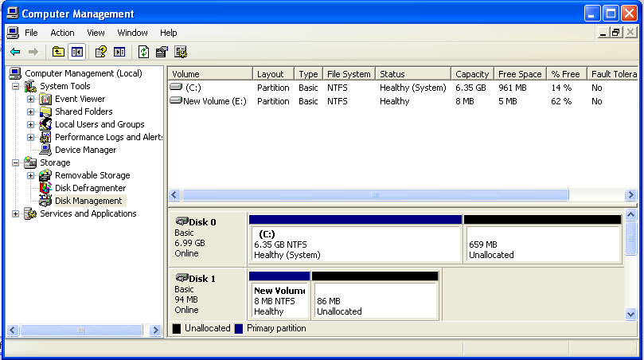Viewport: 644px width, 360px height.
Task: Sort by the % Free column header
Action: click(566, 74)
